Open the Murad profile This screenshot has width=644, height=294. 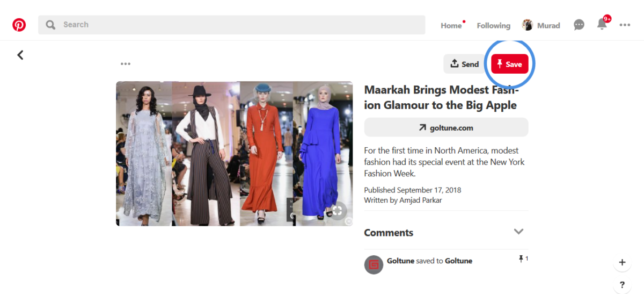click(541, 25)
